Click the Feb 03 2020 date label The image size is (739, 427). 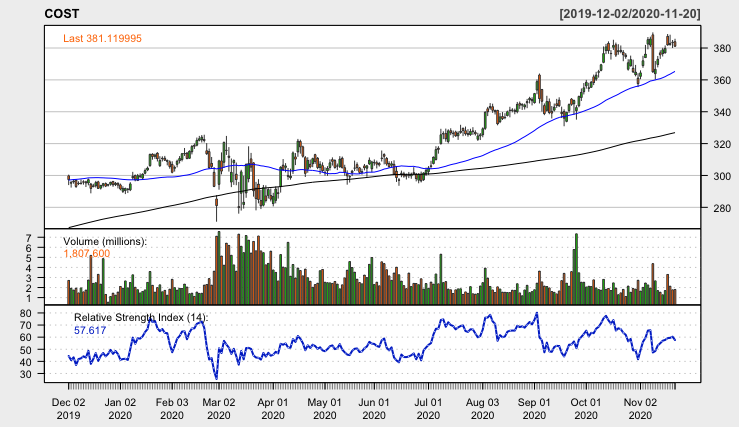coord(172,409)
